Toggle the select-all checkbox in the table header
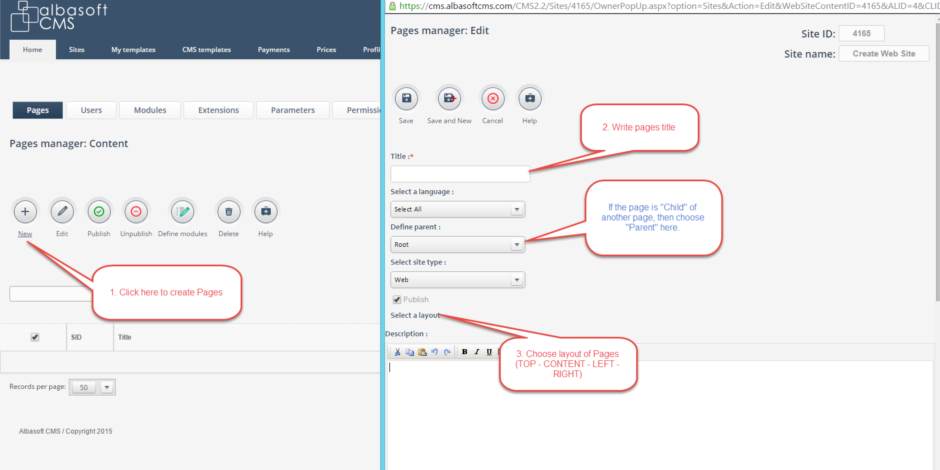Image resolution: width=940 pixels, height=470 pixels. click(x=35, y=337)
